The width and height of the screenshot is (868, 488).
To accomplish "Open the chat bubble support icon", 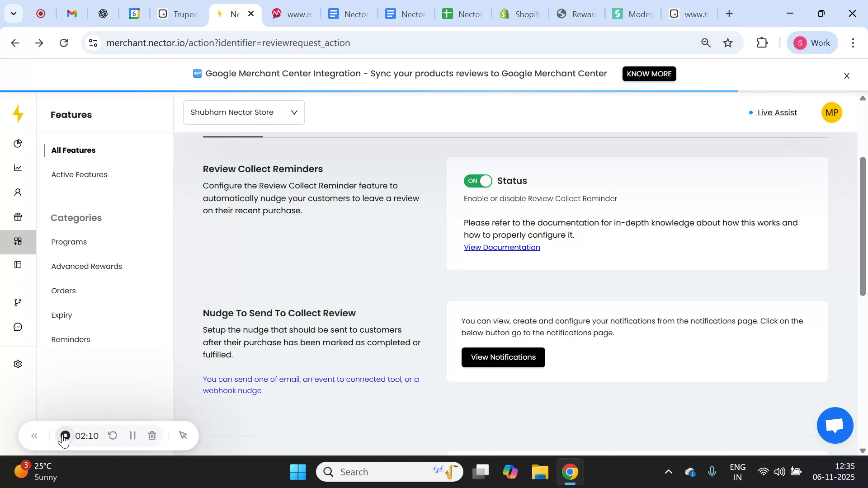I will (x=18, y=327).
